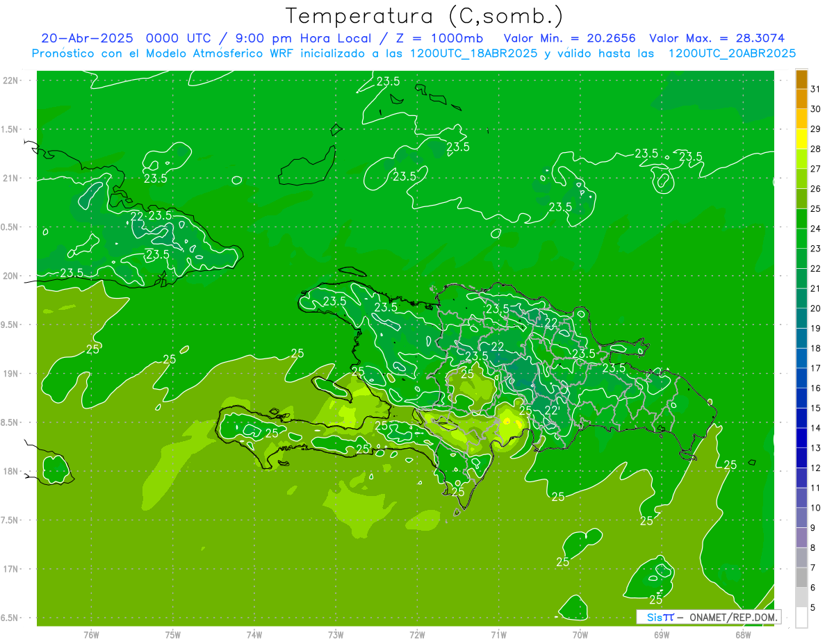Select the '8' color scale label
Image resolution: width=834 pixels, height=644 pixels.
coord(813,548)
